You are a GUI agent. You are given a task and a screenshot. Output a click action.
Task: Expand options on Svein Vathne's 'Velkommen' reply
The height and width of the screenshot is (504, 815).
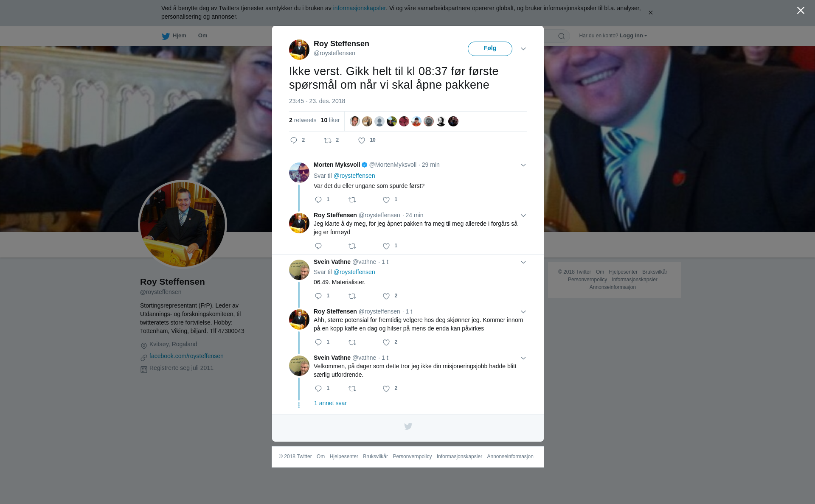point(523,358)
